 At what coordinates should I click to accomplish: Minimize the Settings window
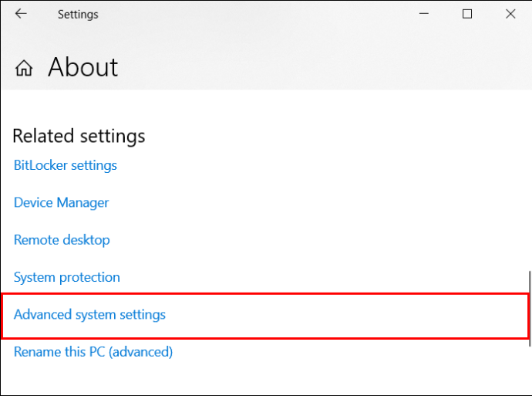(424, 14)
